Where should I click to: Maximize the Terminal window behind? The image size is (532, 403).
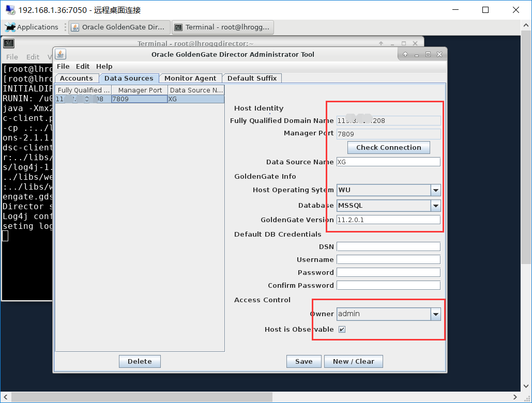point(404,43)
